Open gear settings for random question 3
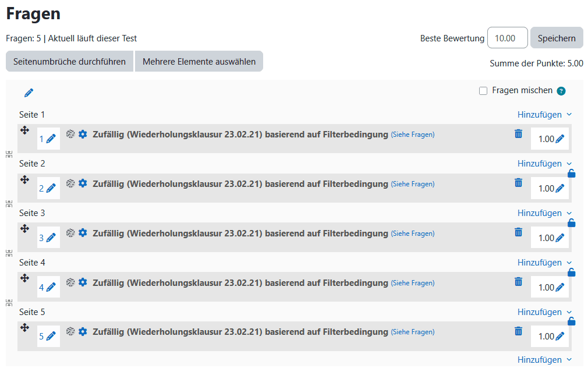Screen dimensions: 588x375 tap(83, 233)
